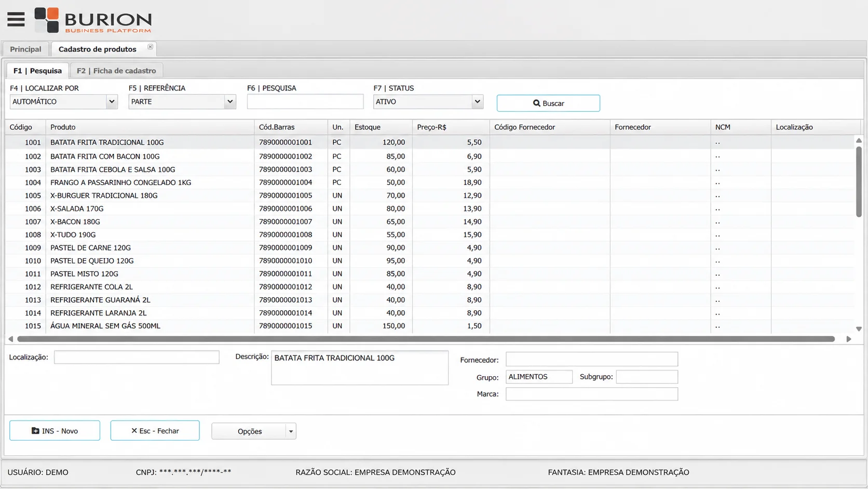Screen dimensions: 868x489
Task: Click the Grupo field showing ALIMENTOS
Action: point(539,377)
